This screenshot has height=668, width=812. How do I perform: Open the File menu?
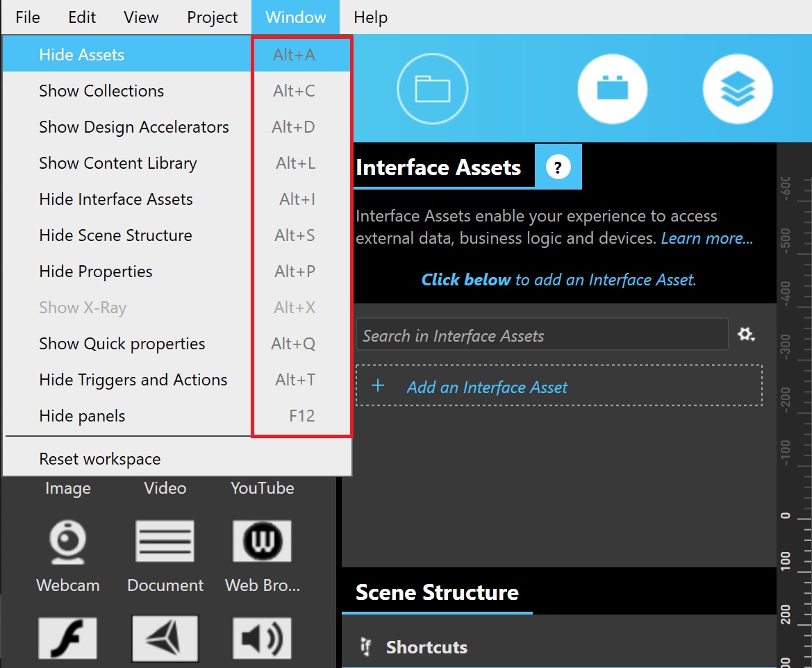[28, 17]
